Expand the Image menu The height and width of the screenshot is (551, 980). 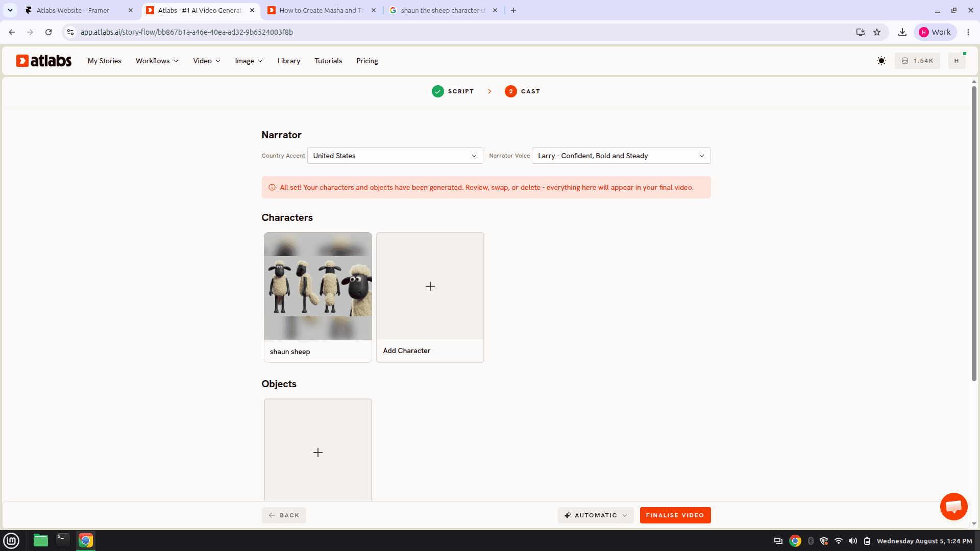(249, 61)
